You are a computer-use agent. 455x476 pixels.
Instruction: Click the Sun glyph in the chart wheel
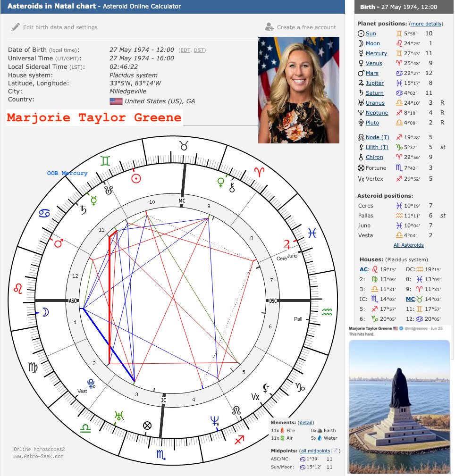pyautogui.click(x=136, y=178)
